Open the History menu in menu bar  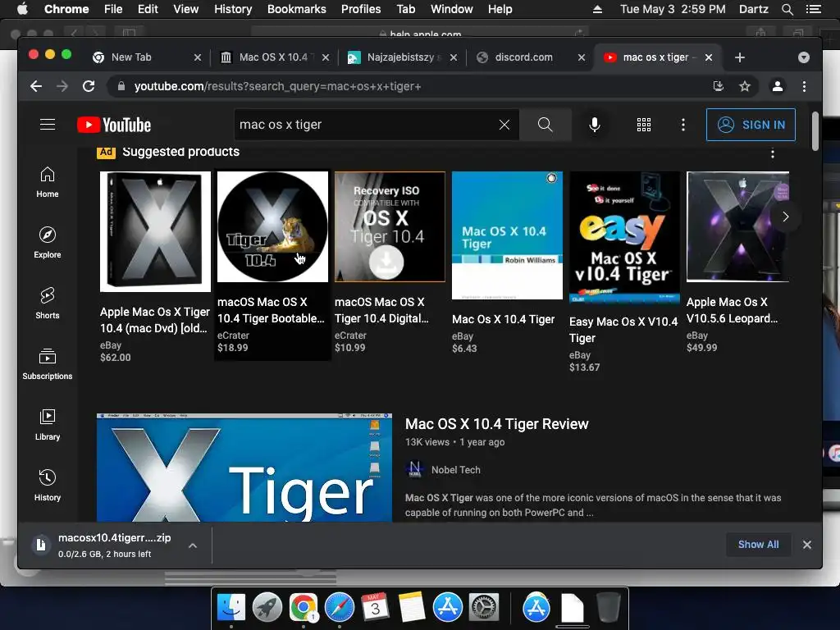pyautogui.click(x=233, y=9)
